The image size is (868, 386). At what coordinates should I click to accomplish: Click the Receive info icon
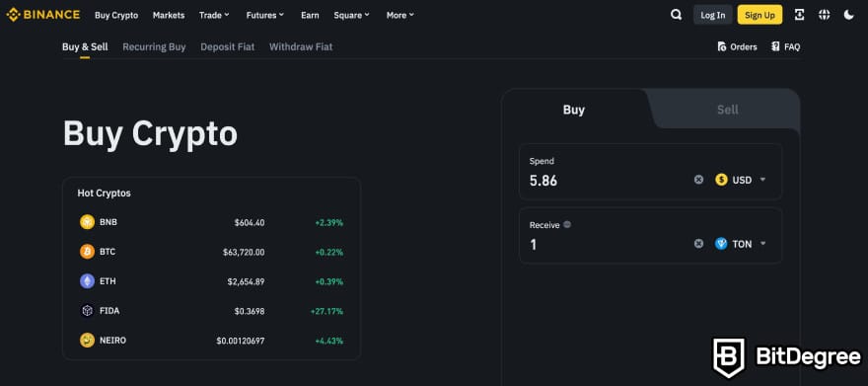[567, 225]
